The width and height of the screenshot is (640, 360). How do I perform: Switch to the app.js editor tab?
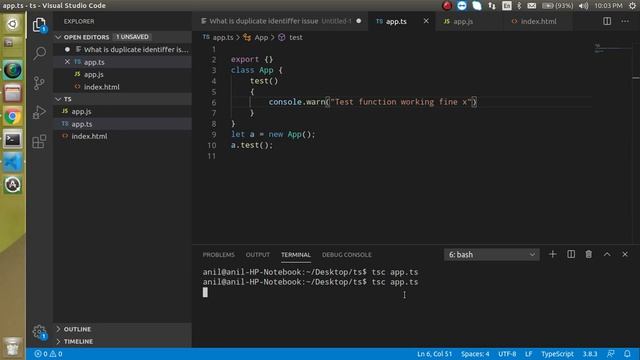click(x=469, y=21)
